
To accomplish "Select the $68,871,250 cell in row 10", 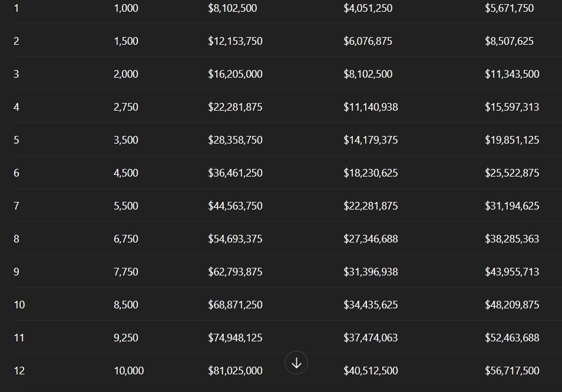I will point(235,305).
